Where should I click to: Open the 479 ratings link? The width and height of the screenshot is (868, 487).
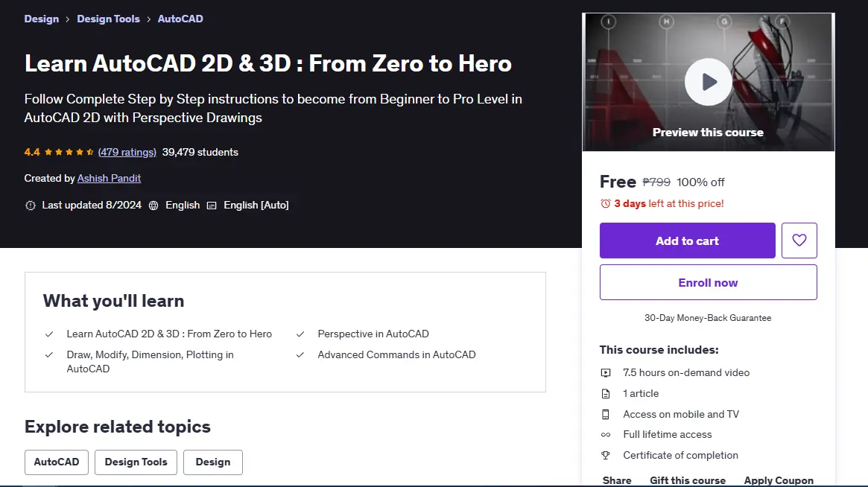[x=127, y=152]
